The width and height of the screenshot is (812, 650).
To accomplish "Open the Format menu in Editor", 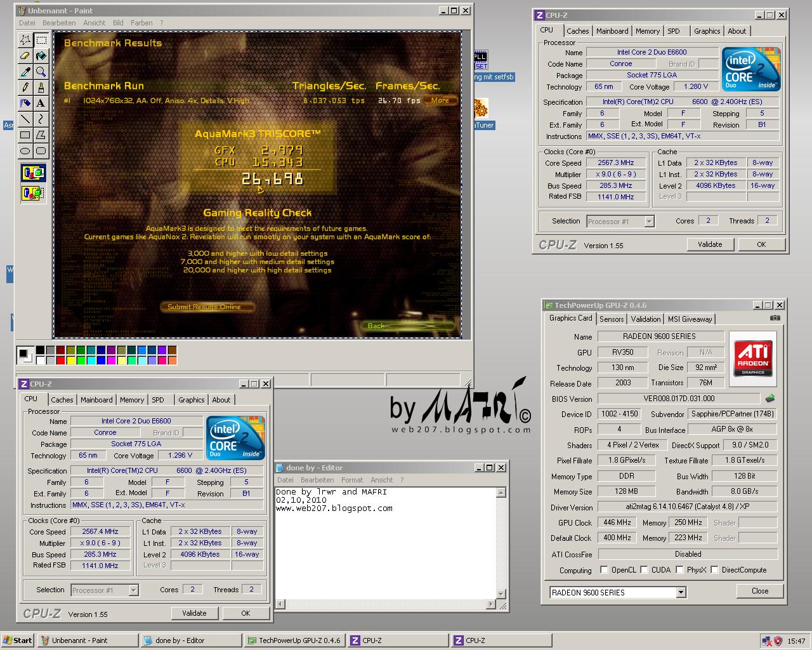I will [352, 480].
